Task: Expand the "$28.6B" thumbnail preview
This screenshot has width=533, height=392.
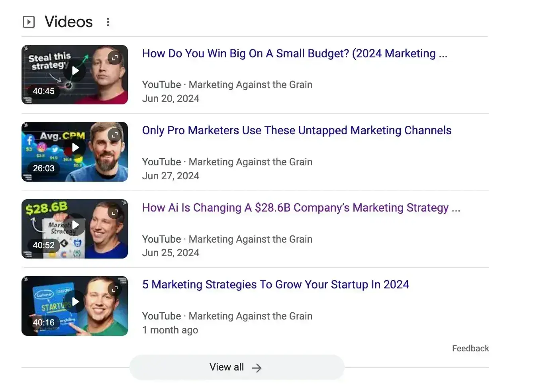Action: point(115,212)
